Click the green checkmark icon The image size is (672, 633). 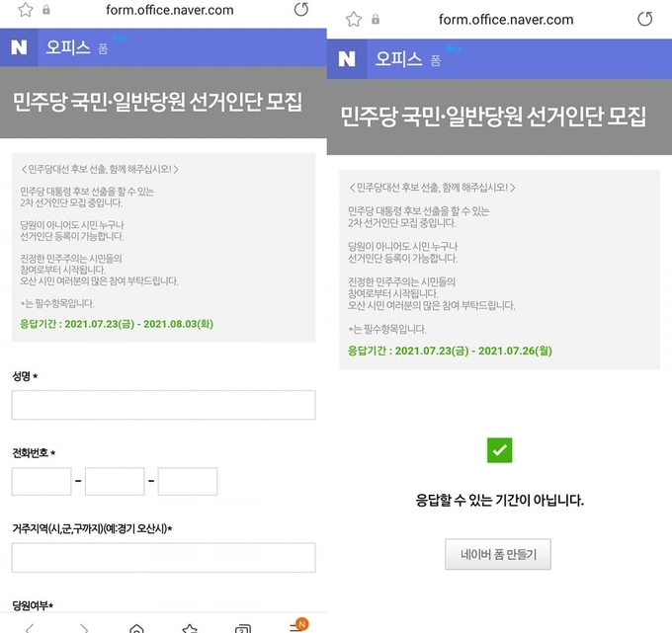499,450
